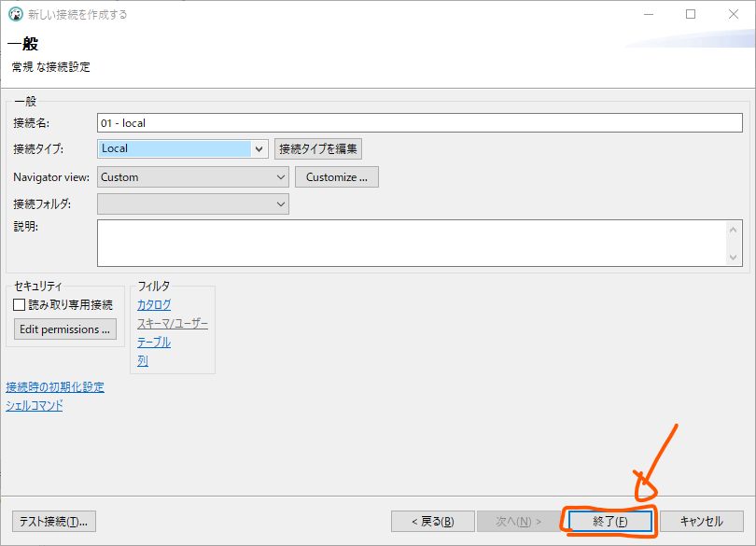Image resolution: width=756 pixels, height=546 pixels.
Task: Click the < 戻る(B) button
Action: coord(433,522)
